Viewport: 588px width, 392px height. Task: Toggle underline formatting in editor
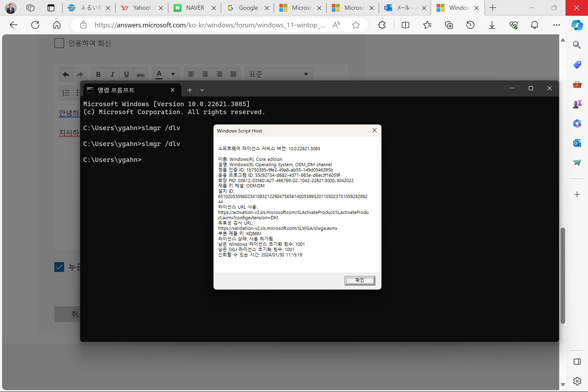pos(127,74)
